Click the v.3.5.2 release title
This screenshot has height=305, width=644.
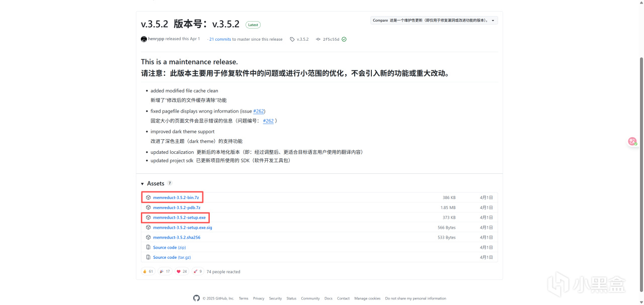pos(190,24)
